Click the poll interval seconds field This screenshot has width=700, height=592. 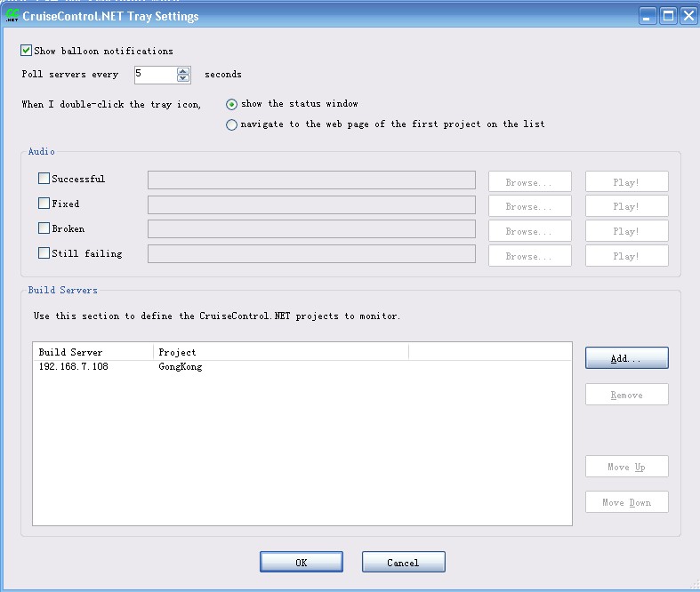[x=156, y=75]
